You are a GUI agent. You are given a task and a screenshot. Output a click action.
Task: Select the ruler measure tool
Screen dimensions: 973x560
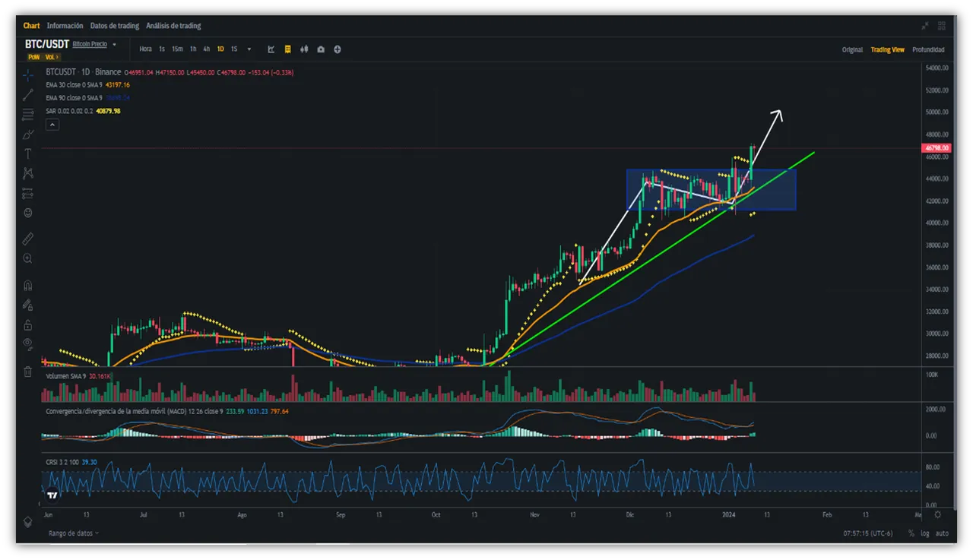[28, 239]
